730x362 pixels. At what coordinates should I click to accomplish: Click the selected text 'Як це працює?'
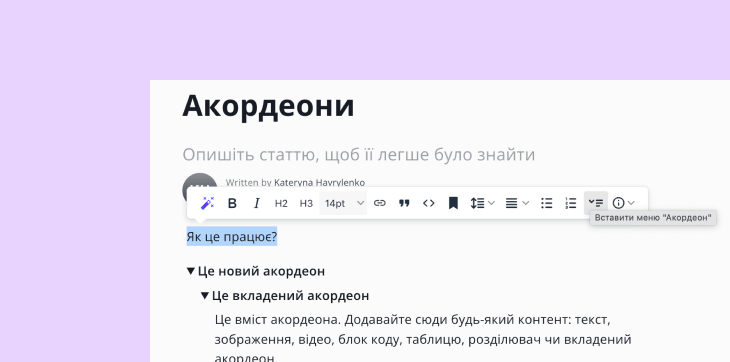coord(232,236)
